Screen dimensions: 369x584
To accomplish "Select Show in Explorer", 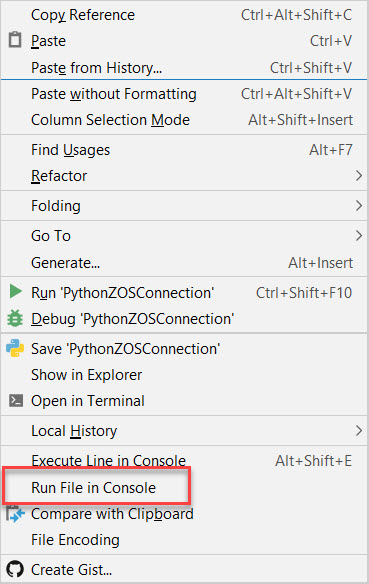I will pos(184,375).
